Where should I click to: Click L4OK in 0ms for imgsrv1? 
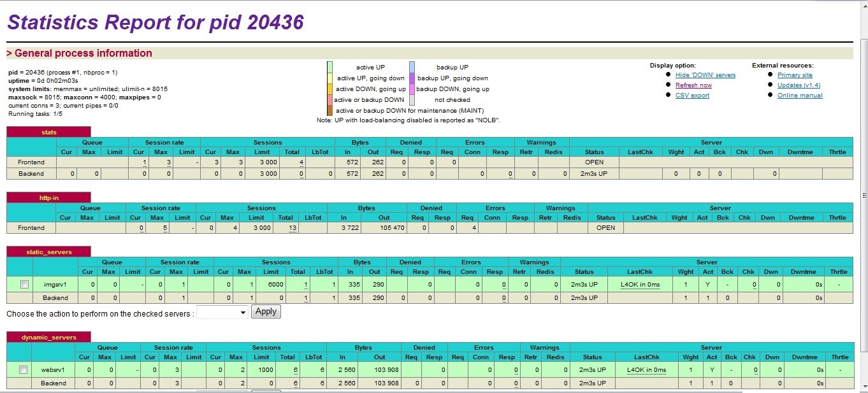point(640,285)
